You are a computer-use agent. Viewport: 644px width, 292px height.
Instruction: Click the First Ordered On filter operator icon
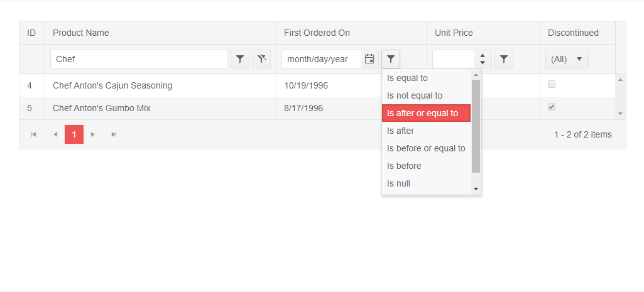click(391, 59)
